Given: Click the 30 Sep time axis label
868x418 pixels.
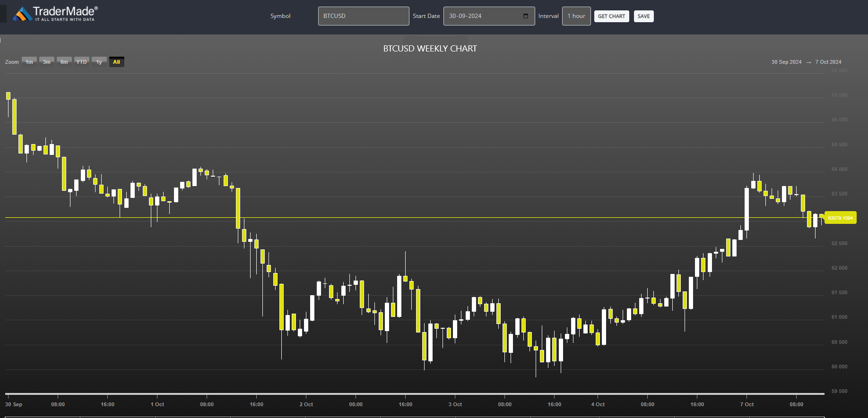Looking at the screenshot, I should (x=14, y=404).
